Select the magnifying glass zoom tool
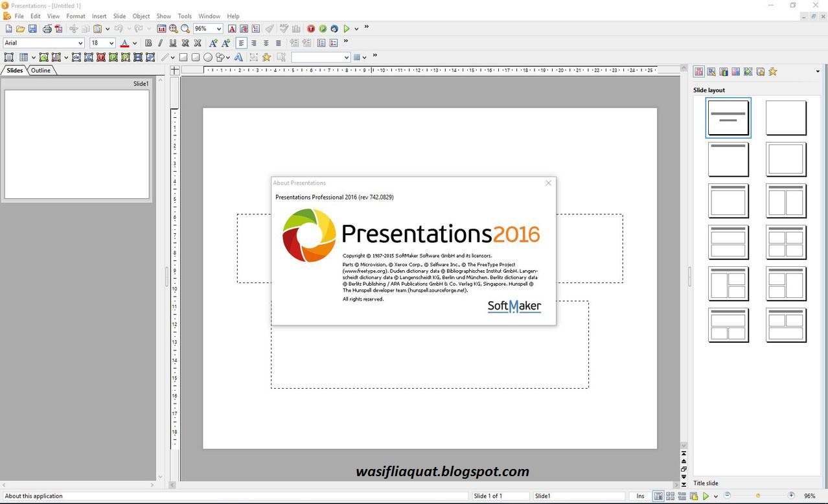The height and width of the screenshot is (504, 828). [x=185, y=29]
